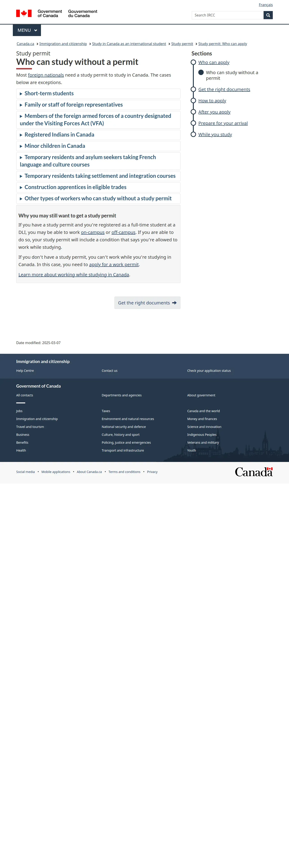The image size is (289, 868).
Task: Follow apply for a work permit link
Action: [x=114, y=265]
